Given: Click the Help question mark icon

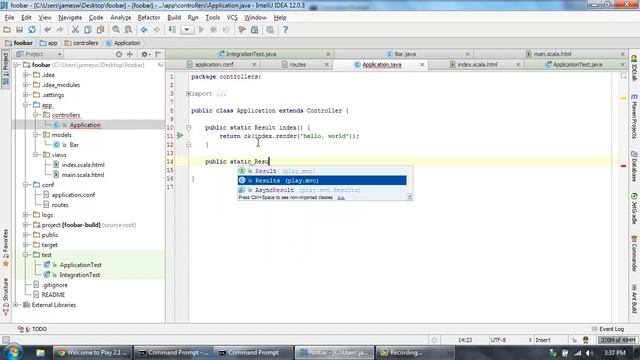Looking at the screenshot, I should [x=285, y=30].
